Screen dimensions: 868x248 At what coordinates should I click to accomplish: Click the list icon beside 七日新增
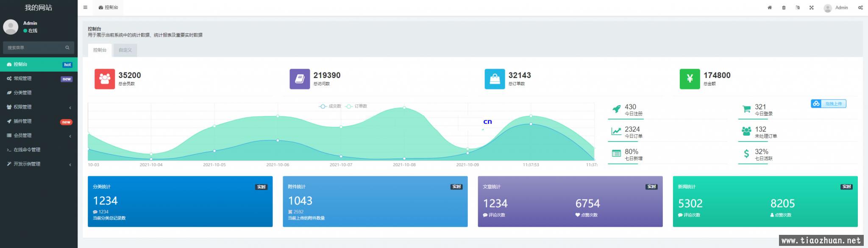pyautogui.click(x=617, y=153)
